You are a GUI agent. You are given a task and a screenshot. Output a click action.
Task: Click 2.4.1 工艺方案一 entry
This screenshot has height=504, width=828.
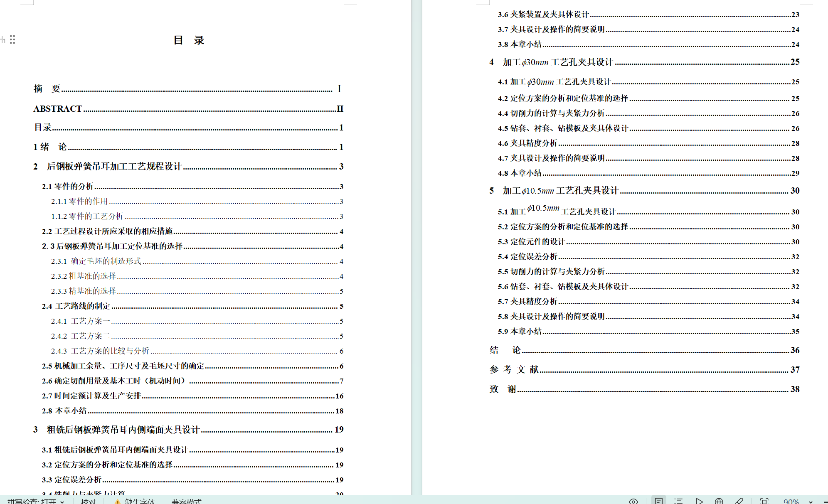197,321
